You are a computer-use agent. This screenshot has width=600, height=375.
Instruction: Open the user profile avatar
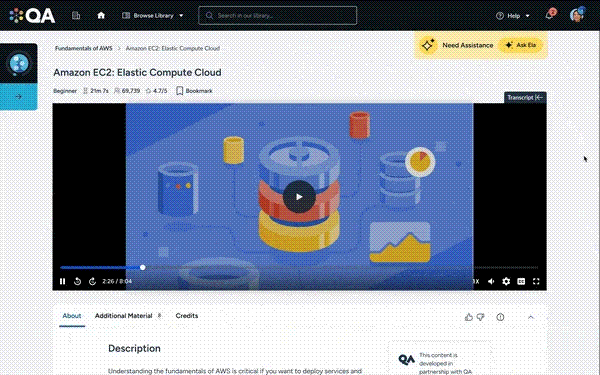tap(577, 15)
